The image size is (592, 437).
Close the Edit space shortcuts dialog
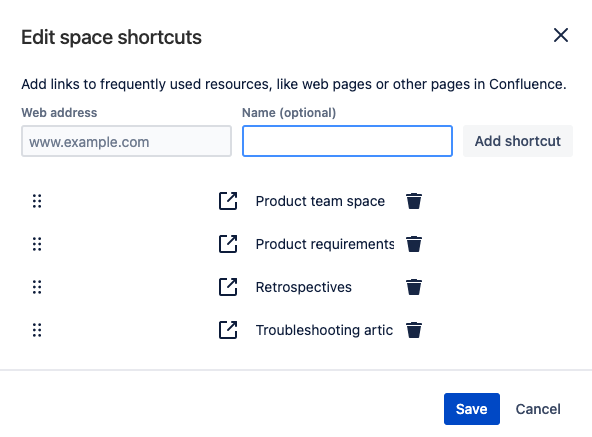[561, 36]
